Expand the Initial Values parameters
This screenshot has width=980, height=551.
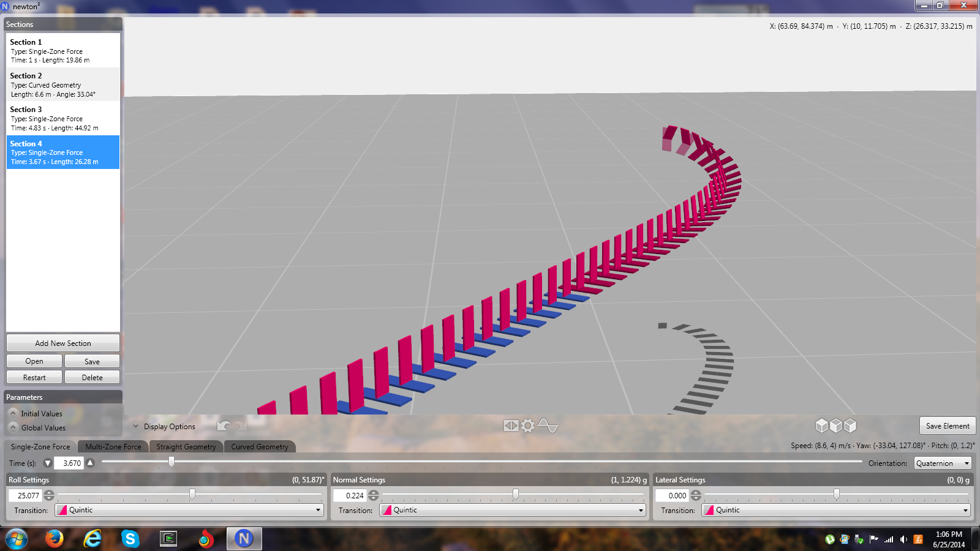point(13,414)
